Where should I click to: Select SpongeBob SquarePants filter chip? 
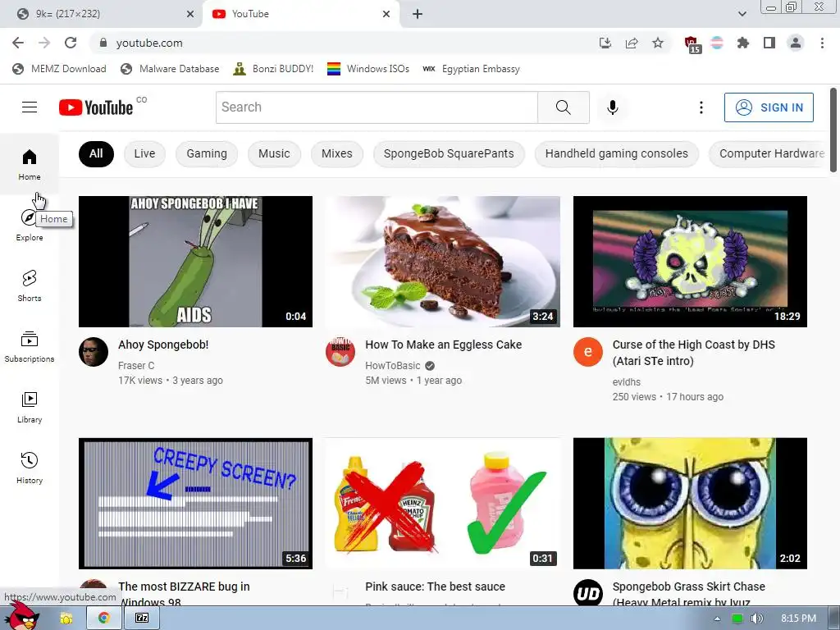(x=449, y=153)
